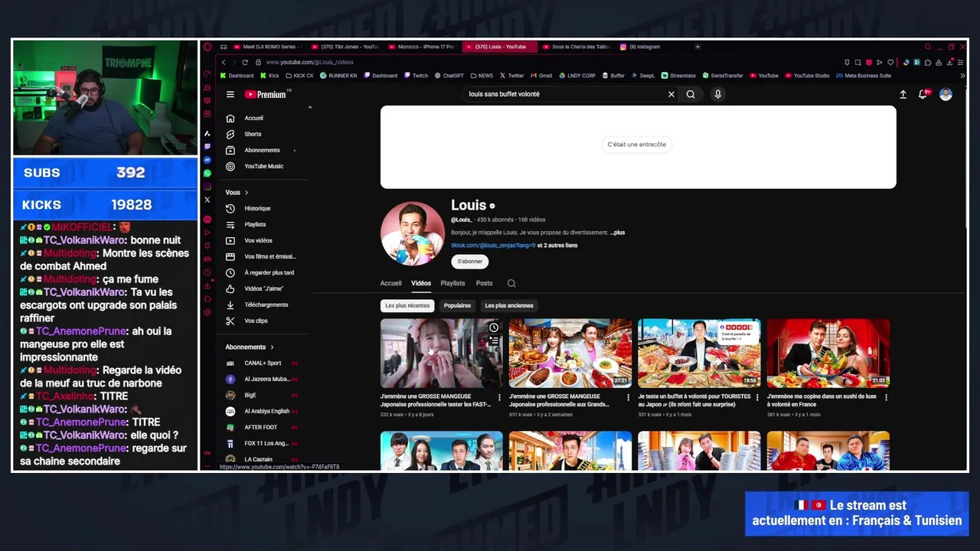The image size is (980, 551).
Task: Open the sushi de luxe video thumbnail
Action: click(x=828, y=354)
